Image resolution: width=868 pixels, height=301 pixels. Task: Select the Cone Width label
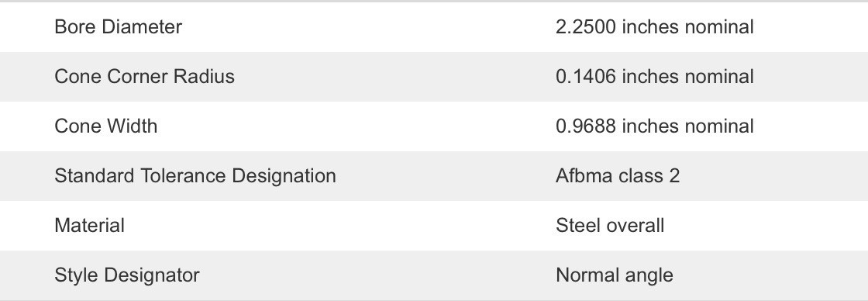[105, 126]
